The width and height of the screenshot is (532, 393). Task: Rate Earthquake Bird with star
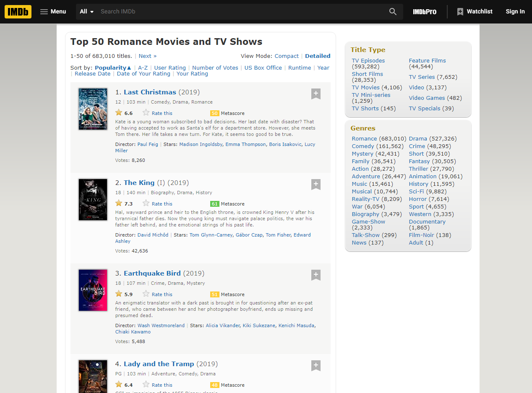(x=157, y=294)
